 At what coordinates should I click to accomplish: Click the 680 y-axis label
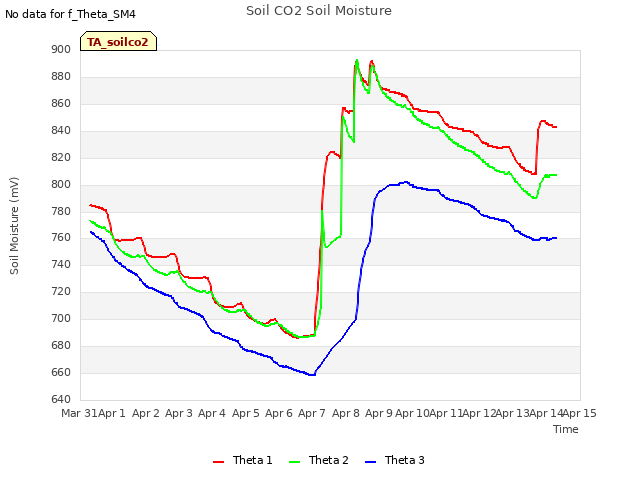61,345
